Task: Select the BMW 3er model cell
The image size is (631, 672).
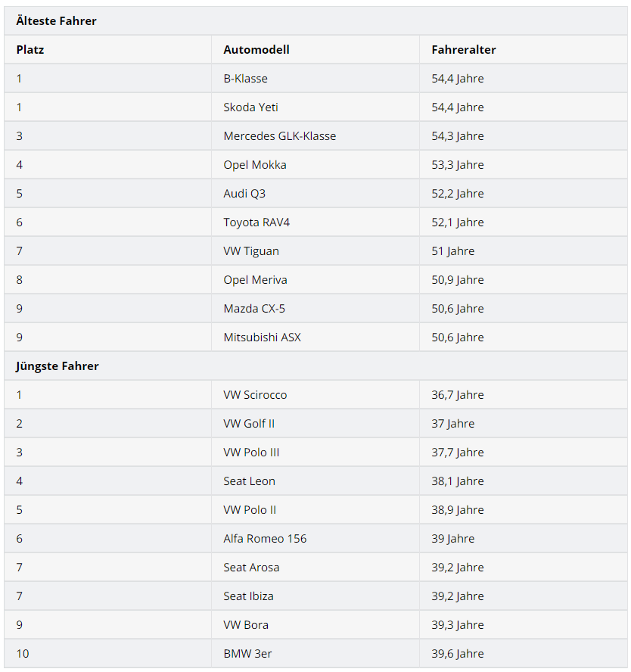Action: click(247, 654)
